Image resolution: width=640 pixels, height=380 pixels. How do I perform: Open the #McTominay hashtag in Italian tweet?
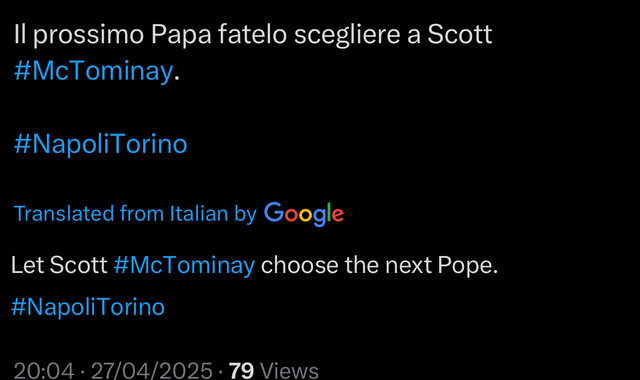93,71
